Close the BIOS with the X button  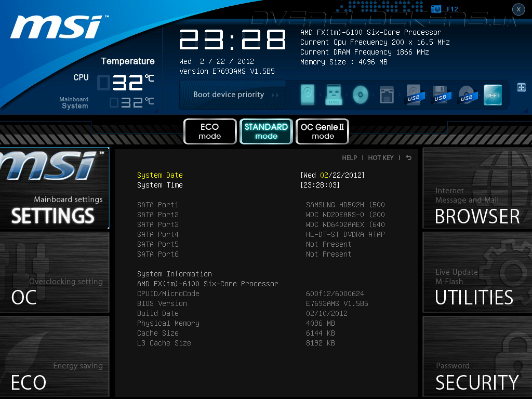point(518,9)
